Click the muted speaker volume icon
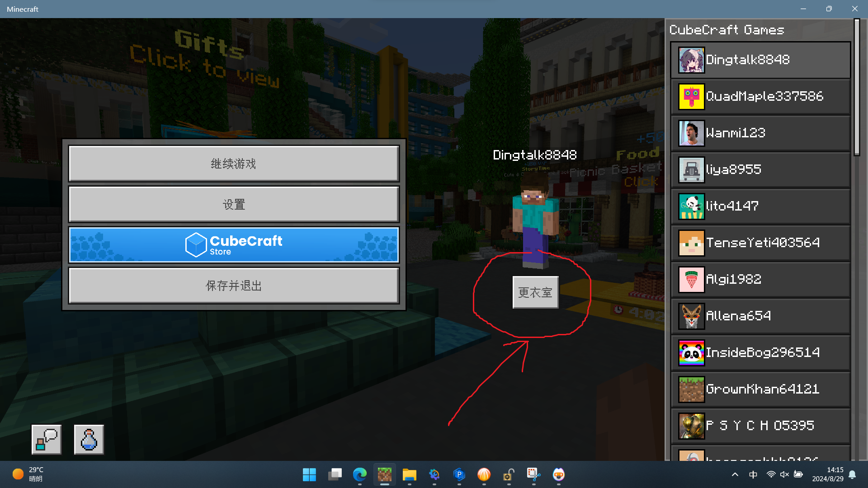 pos(785,474)
